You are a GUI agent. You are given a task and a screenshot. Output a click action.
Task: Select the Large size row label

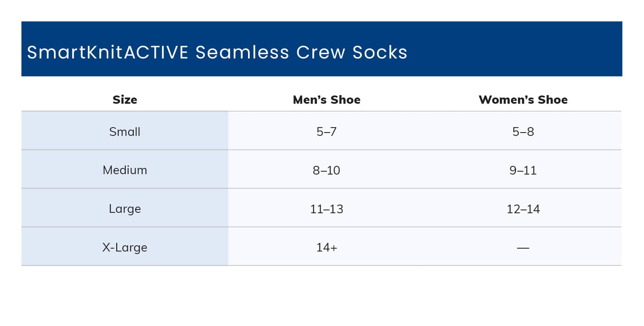[x=125, y=209]
